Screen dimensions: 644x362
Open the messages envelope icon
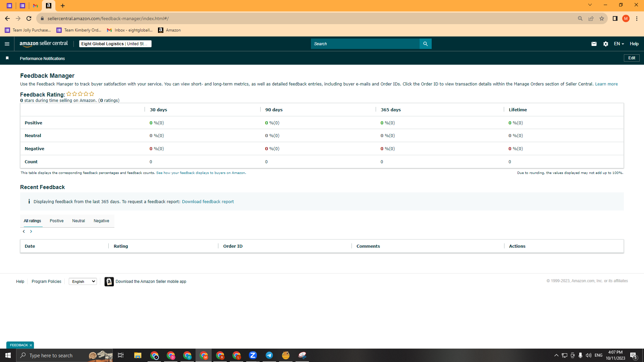(x=594, y=44)
